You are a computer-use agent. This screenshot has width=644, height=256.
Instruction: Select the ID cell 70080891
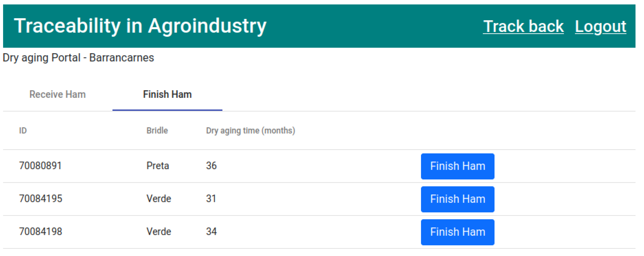40,166
